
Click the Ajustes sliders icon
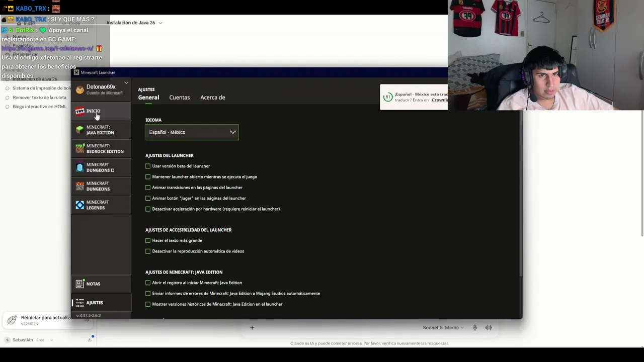[x=80, y=303]
